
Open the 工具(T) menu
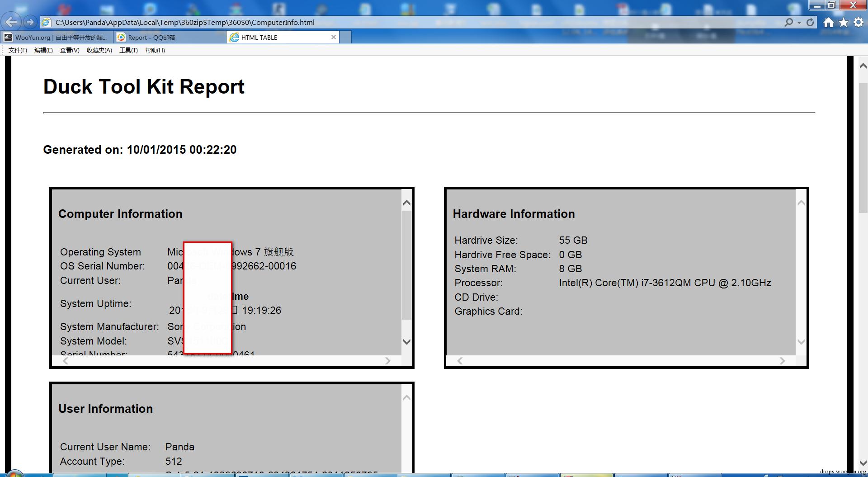coord(128,50)
